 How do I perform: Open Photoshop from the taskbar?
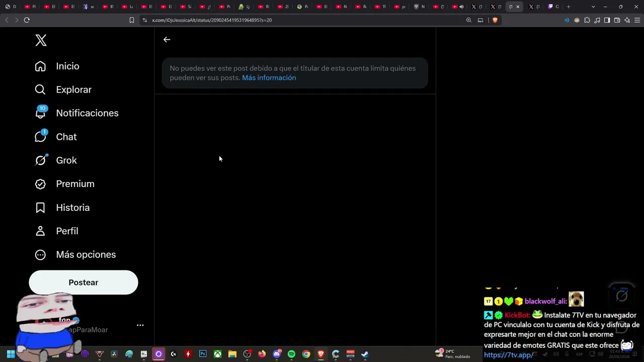203,354
